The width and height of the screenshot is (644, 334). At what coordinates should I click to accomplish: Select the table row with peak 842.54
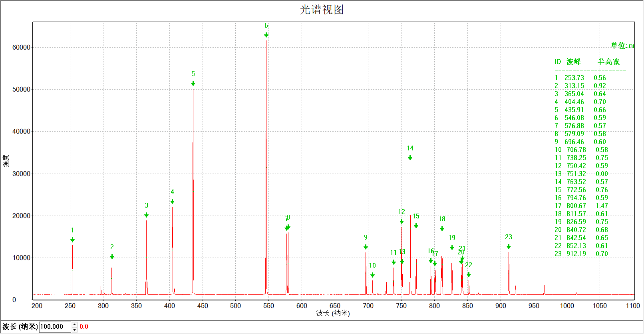581,238
